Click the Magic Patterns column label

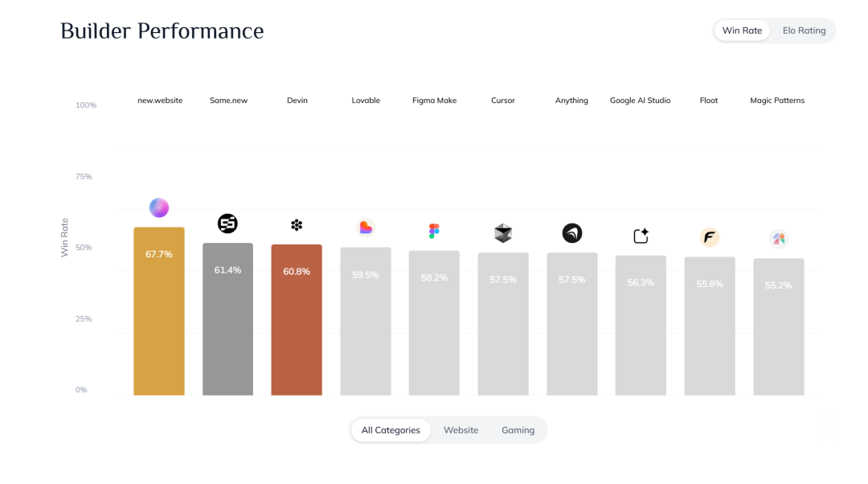777,100
